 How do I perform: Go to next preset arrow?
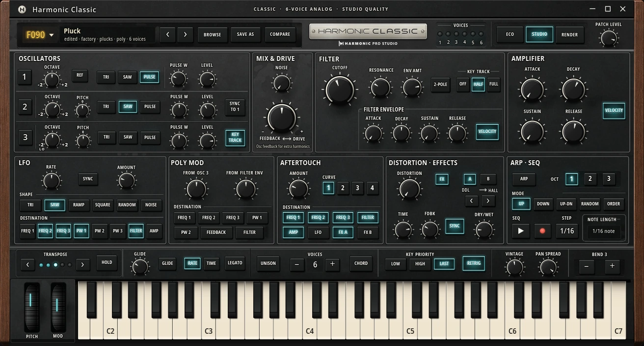pos(185,34)
